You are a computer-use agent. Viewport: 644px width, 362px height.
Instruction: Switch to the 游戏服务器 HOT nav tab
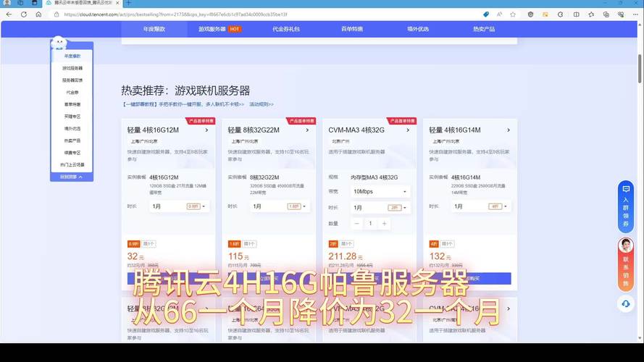[x=219, y=29]
